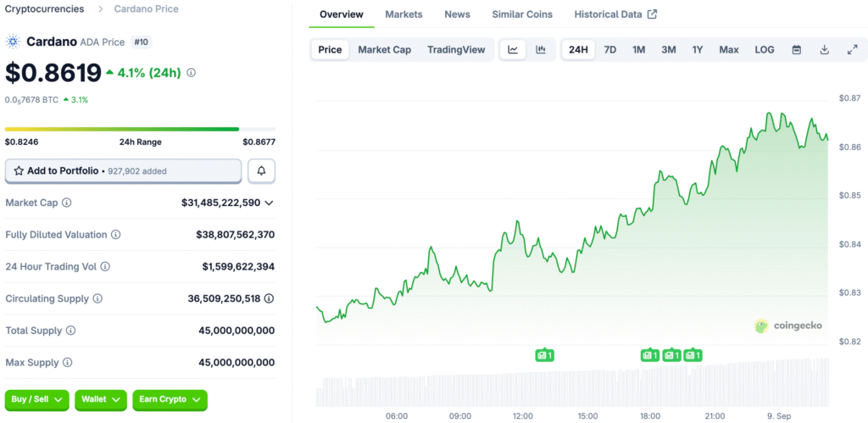868x423 pixels.
Task: Open the Historical Data tab
Action: [x=615, y=14]
